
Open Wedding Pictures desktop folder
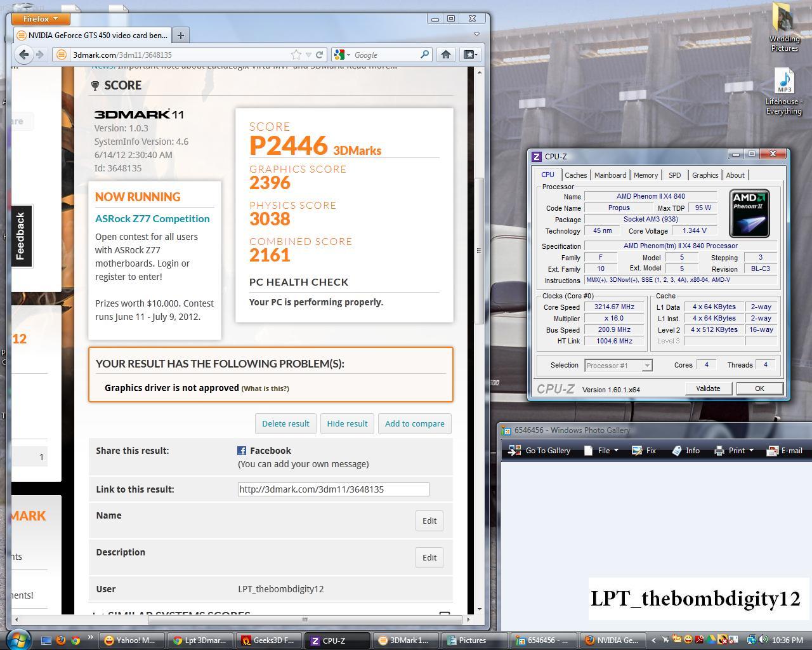tap(784, 27)
